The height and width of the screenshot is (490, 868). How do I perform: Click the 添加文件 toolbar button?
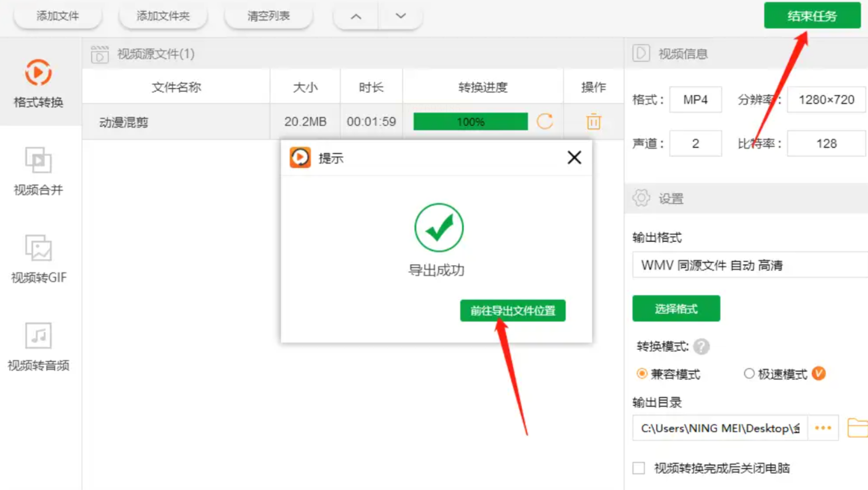58,17
